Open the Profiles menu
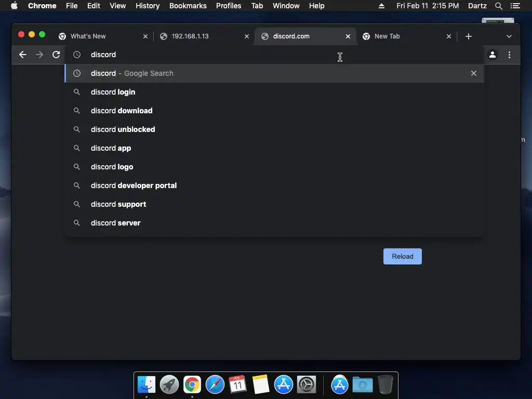Screen dimensions: 532x399 coord(229,6)
